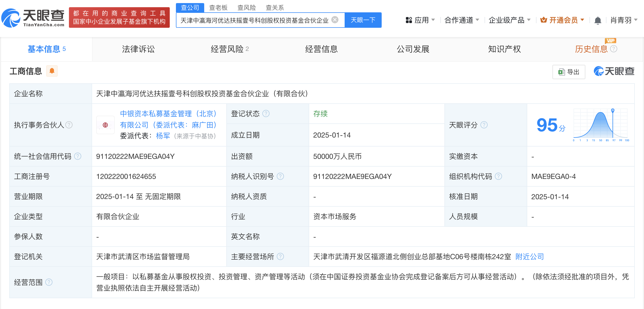Select the 公司发展 tab

point(413,49)
